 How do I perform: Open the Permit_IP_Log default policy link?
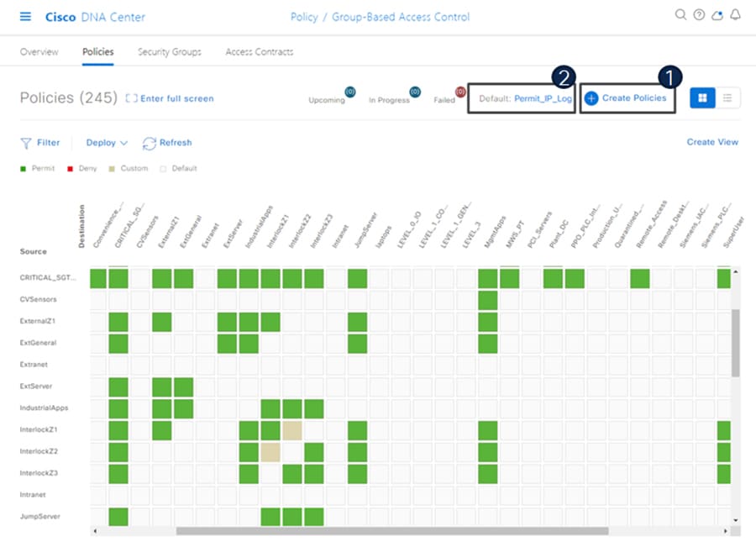tap(543, 98)
